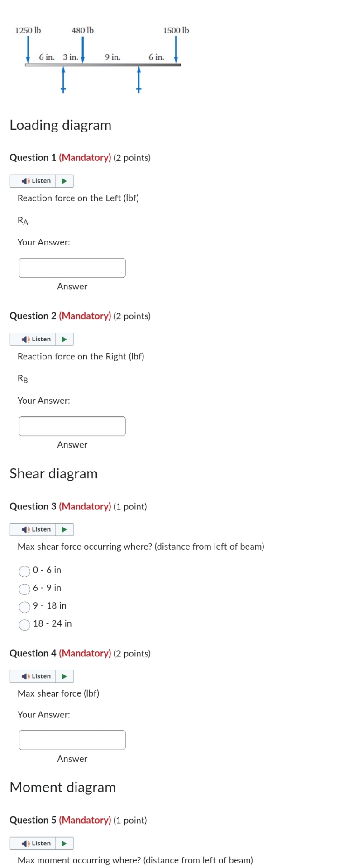Select the 18 - 24 in radio option
This screenshot has height=868, width=339.
[24, 624]
